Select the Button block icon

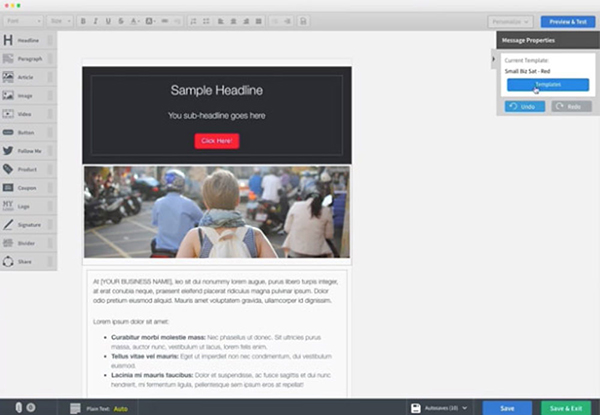pyautogui.click(x=8, y=132)
